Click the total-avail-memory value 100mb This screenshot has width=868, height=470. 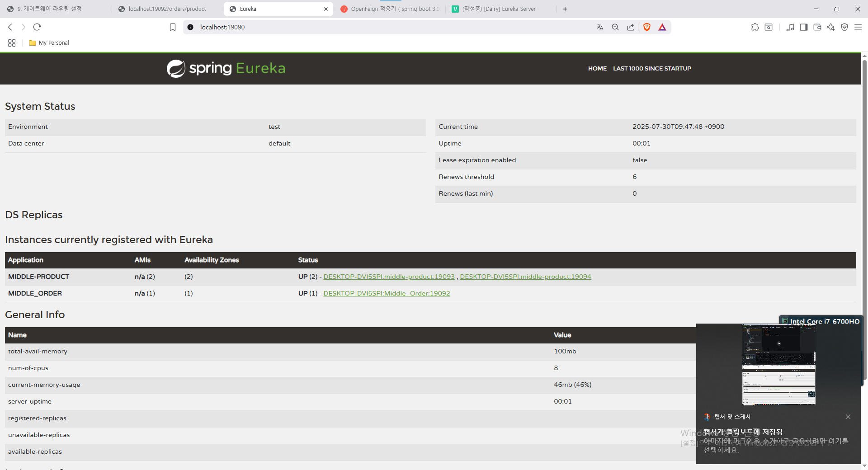pyautogui.click(x=565, y=351)
